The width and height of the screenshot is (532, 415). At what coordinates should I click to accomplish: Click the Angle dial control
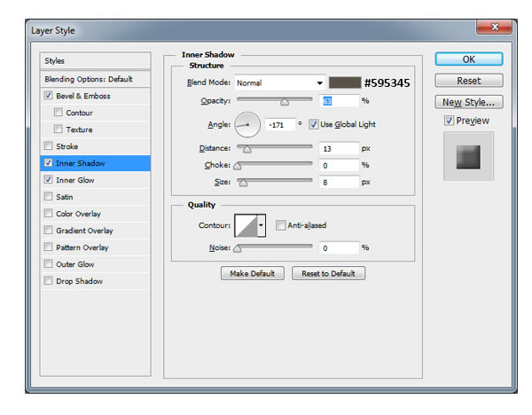(247, 124)
